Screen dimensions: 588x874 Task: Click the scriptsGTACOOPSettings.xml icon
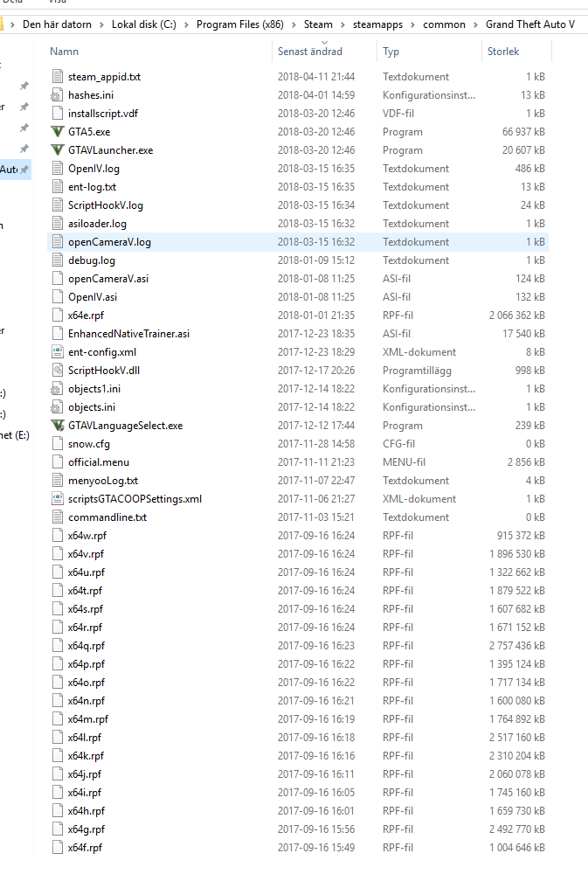point(57,499)
